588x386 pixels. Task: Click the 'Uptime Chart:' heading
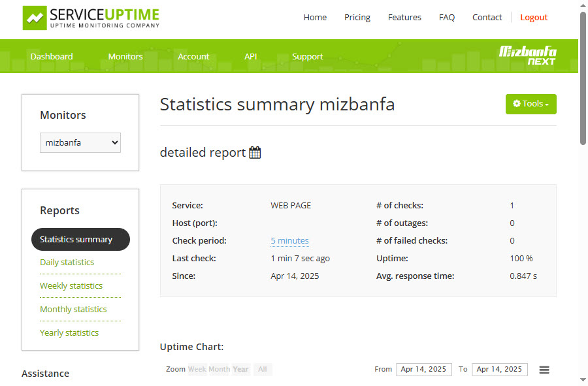point(191,347)
